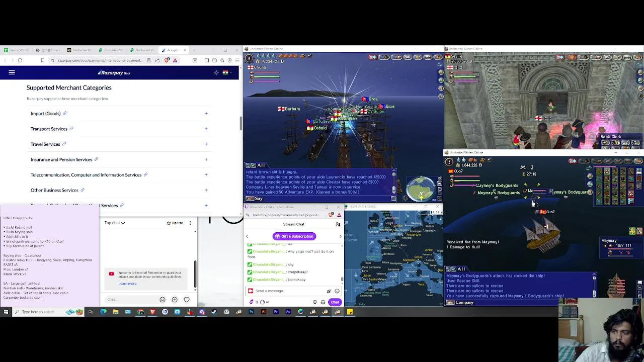Click the purple Chat send button
The image size is (644, 362).
pos(335,302)
